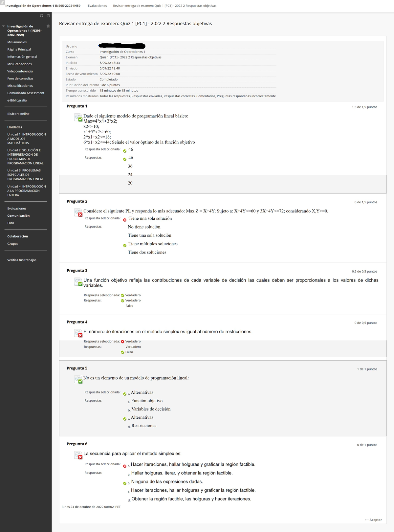This screenshot has height=532, width=394.
Task: Click the Pregunta 2 incorrect status icon
Action: point(78,213)
